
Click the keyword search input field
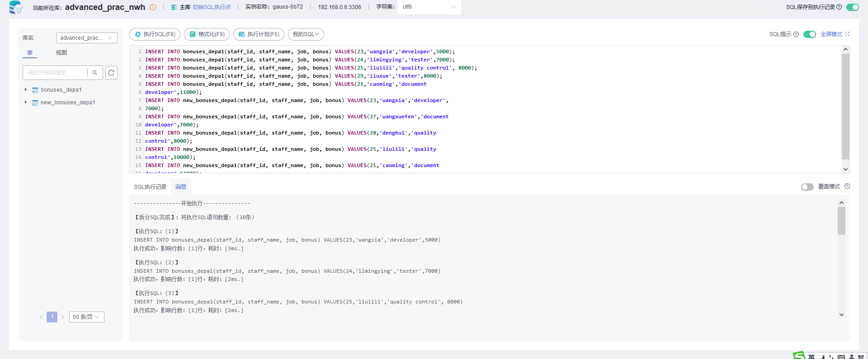(55, 73)
